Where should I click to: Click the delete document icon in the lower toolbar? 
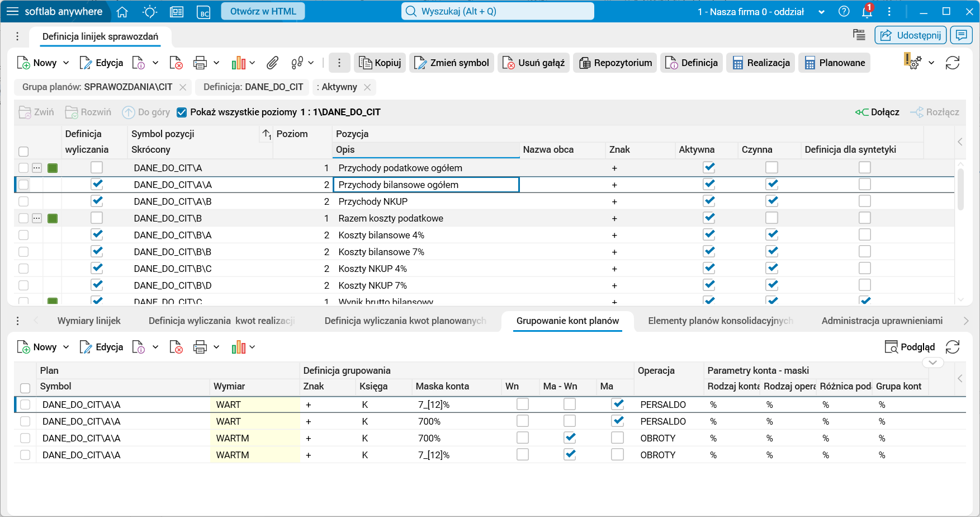click(176, 347)
